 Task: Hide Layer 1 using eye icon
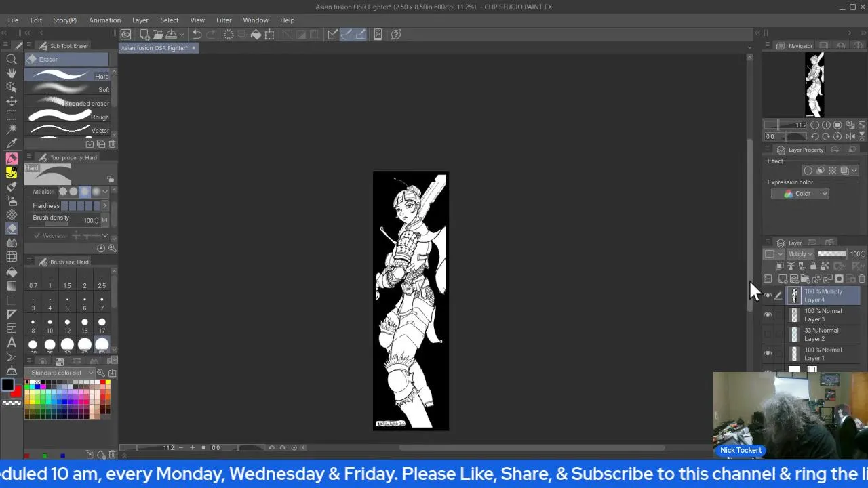(x=768, y=354)
